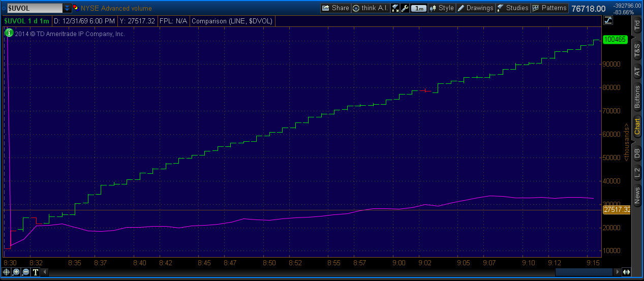The image size is (644, 281).
Task: Open the symbol dropdown arrow next to $UVOL
Action: (x=67, y=8)
